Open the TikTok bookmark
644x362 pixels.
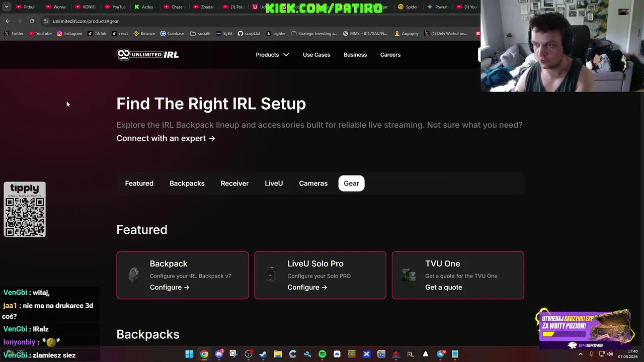(97, 34)
